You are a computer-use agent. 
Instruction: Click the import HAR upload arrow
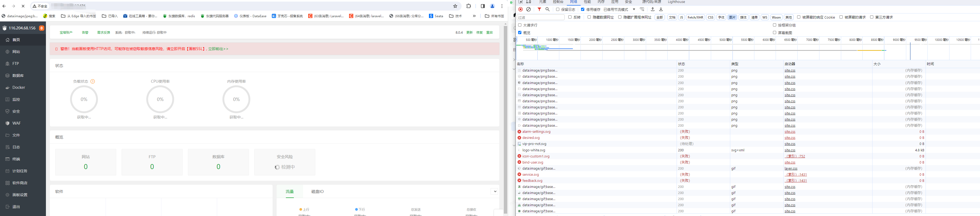[652, 10]
